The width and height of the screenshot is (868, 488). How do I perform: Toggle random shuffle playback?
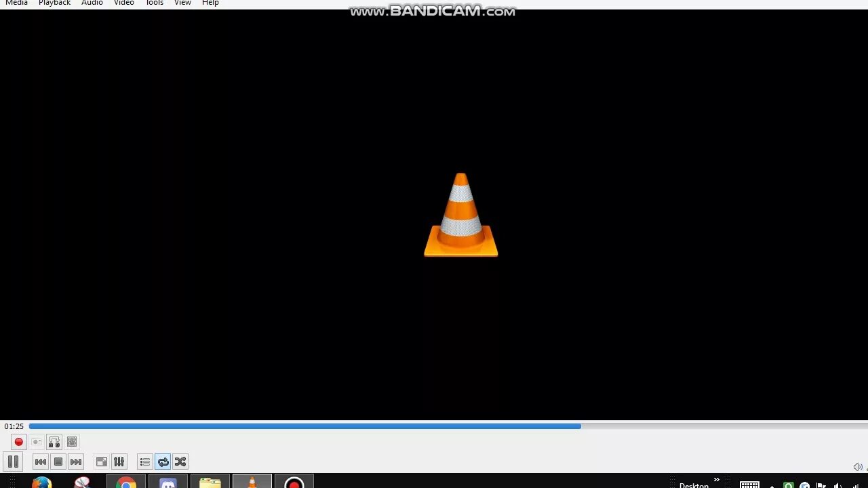(180, 462)
